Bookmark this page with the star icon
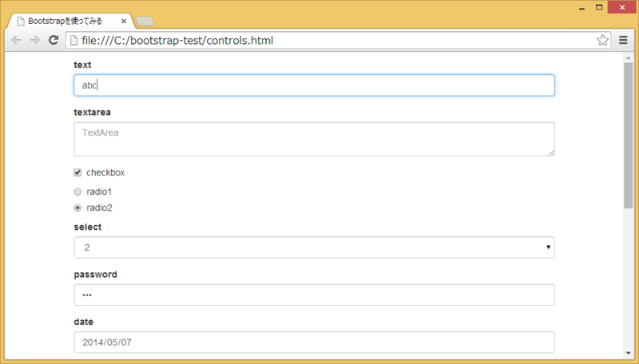 [x=602, y=40]
